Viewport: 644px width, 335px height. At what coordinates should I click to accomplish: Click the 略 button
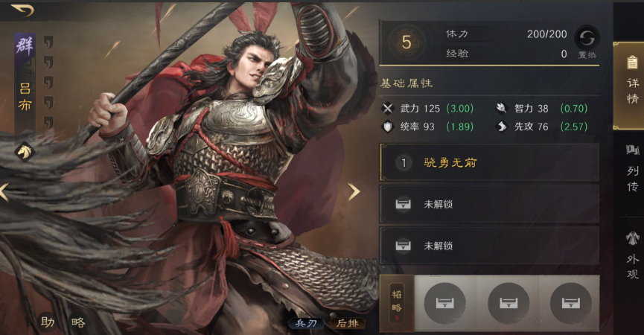point(78,322)
